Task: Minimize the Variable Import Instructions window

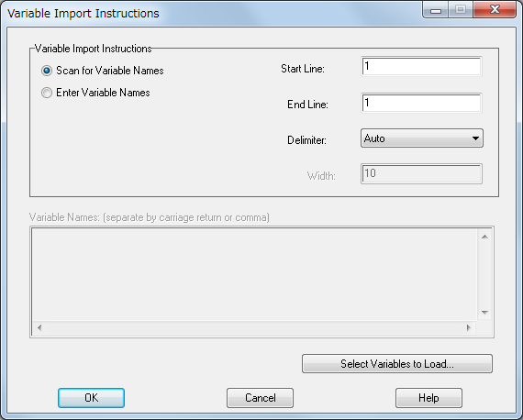Action: click(436, 10)
